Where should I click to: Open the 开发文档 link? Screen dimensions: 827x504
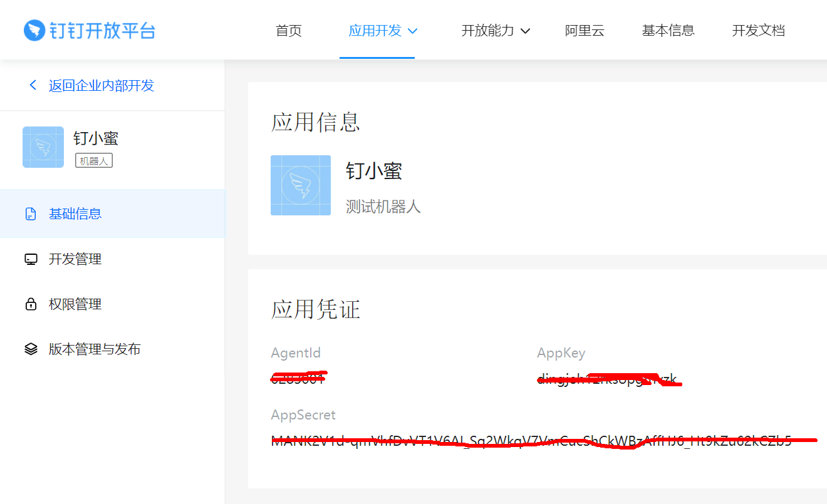[758, 31]
